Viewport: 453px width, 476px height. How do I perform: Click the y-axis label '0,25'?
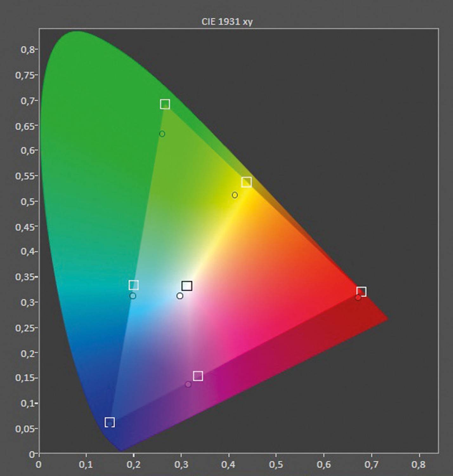coord(25,327)
